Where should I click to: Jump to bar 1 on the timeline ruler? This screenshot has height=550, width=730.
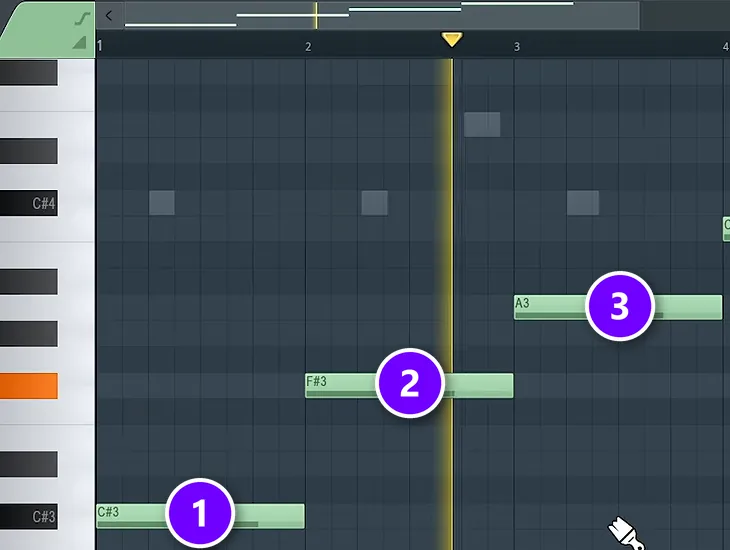click(x=100, y=46)
